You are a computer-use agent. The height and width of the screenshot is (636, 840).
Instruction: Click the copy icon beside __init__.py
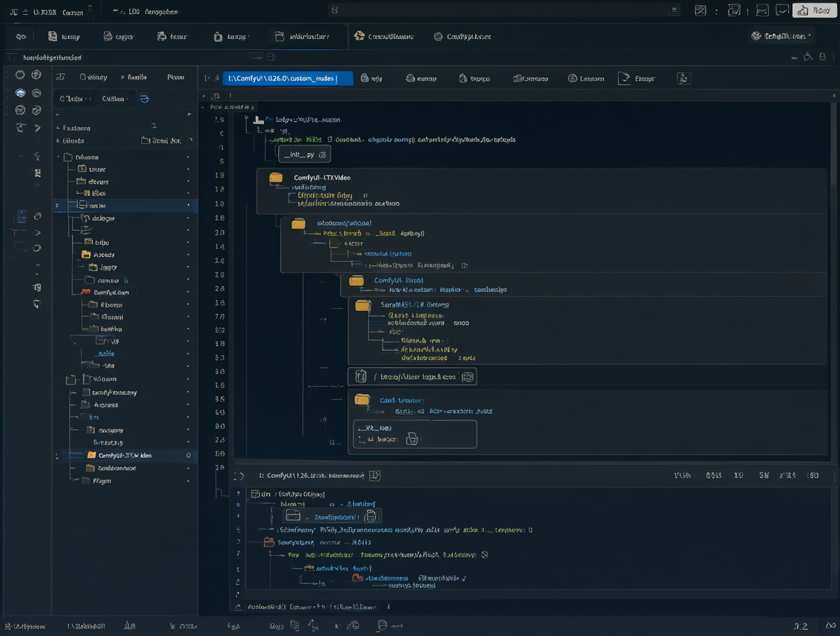(323, 154)
